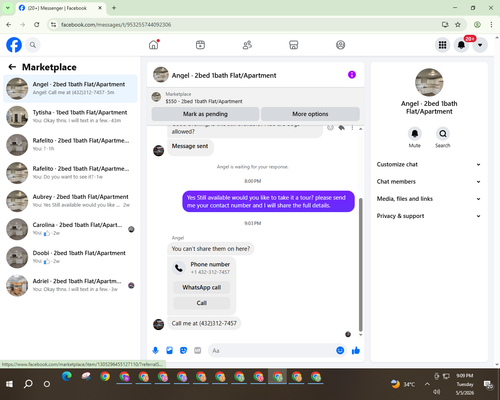Click Angel's avatar beside 'Call me at' message

pos(158,324)
